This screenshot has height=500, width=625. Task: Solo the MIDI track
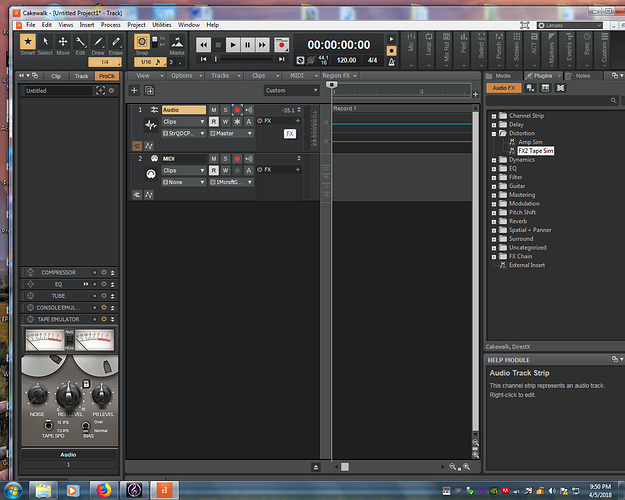[x=225, y=159]
